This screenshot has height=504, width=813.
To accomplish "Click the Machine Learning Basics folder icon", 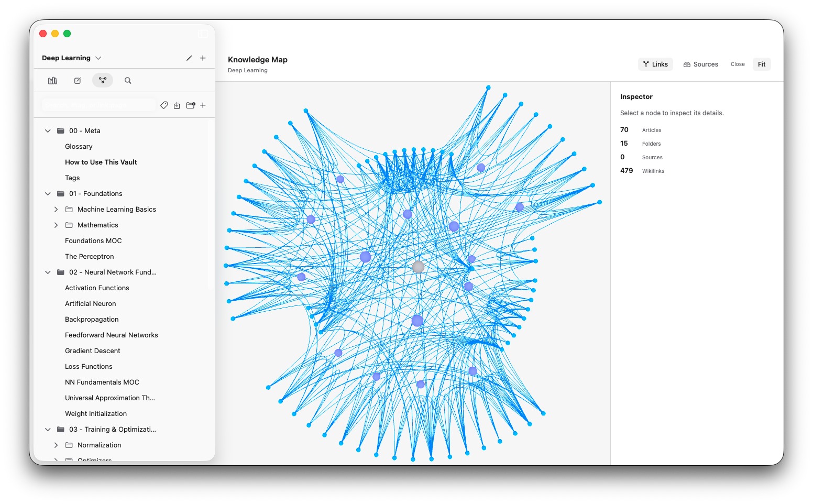I will tap(69, 210).
